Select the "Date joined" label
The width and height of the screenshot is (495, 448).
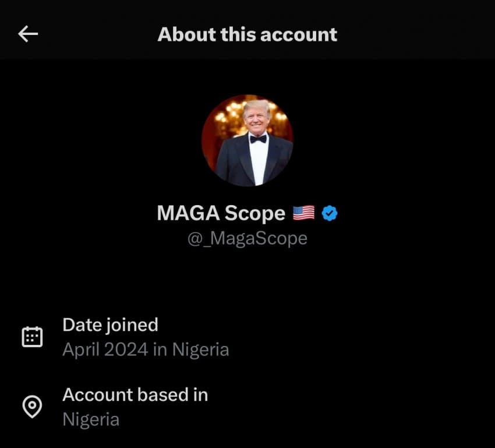[110, 324]
